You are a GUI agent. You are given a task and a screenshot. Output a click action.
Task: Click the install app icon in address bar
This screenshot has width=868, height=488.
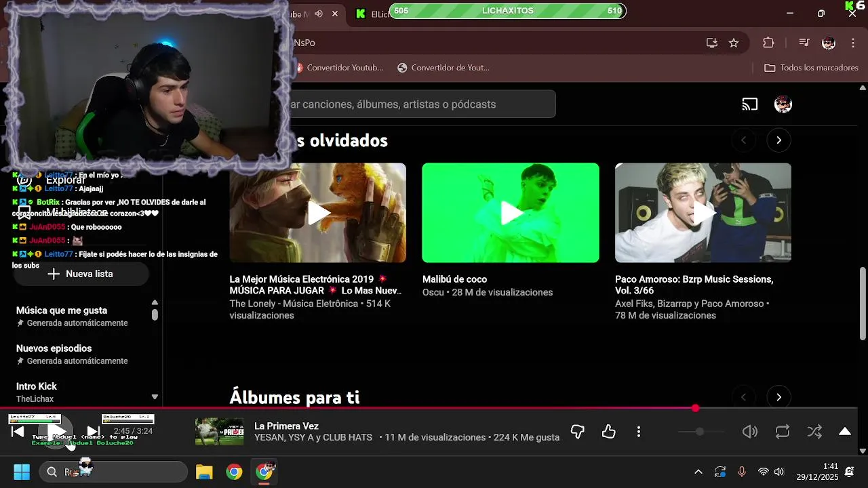click(711, 43)
